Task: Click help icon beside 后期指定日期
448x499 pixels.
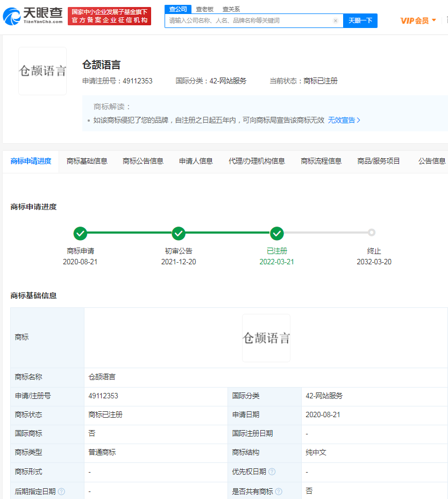Action: (62, 491)
